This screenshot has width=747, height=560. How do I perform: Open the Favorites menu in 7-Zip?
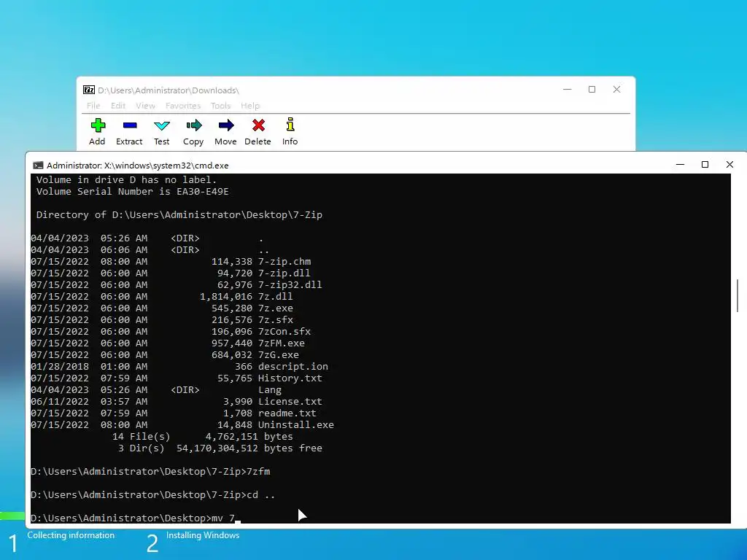(183, 106)
